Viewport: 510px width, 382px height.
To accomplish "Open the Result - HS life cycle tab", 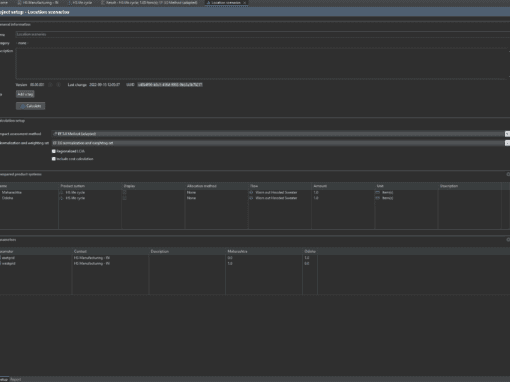I will click(x=149, y=2).
